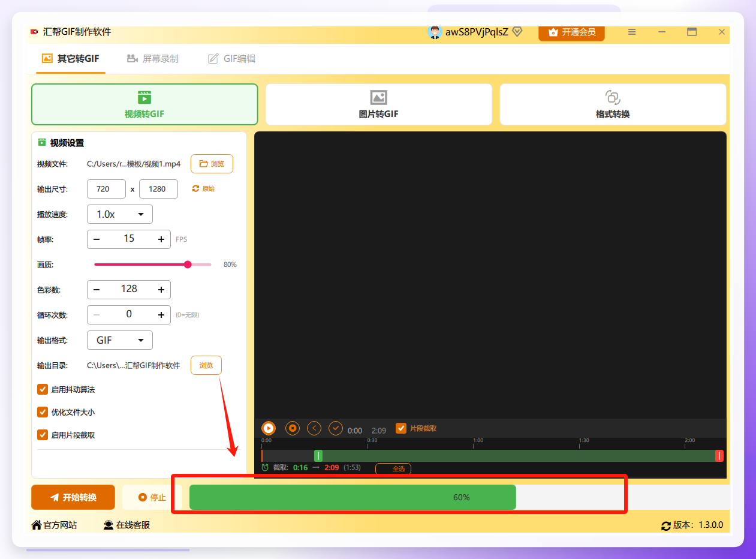Click the confirm checkmark circle icon
This screenshot has height=559, width=756.
click(336, 428)
